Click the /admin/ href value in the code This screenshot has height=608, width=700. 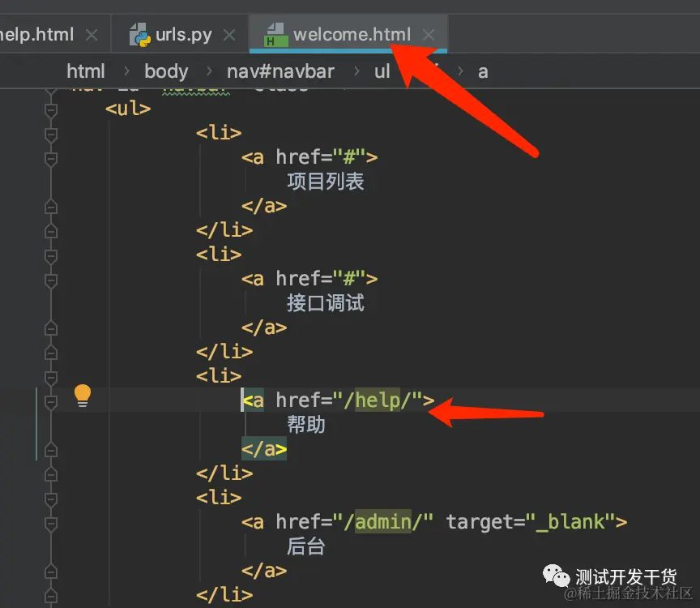(x=381, y=521)
